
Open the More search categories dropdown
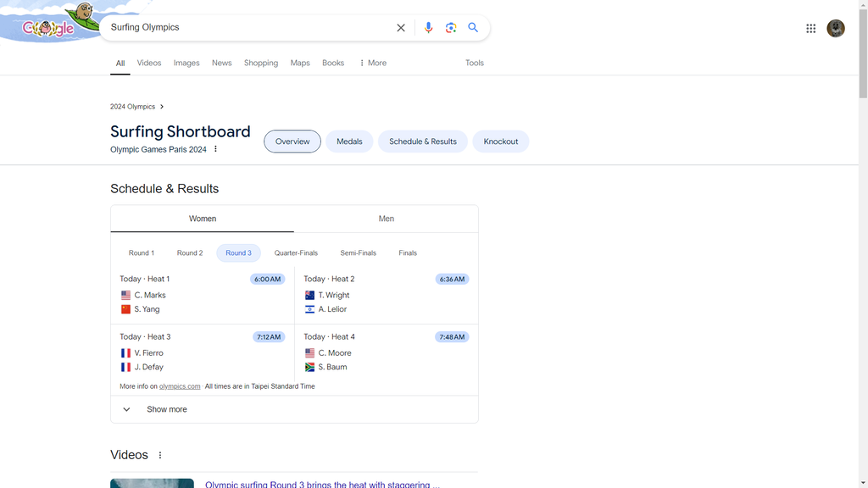373,63
